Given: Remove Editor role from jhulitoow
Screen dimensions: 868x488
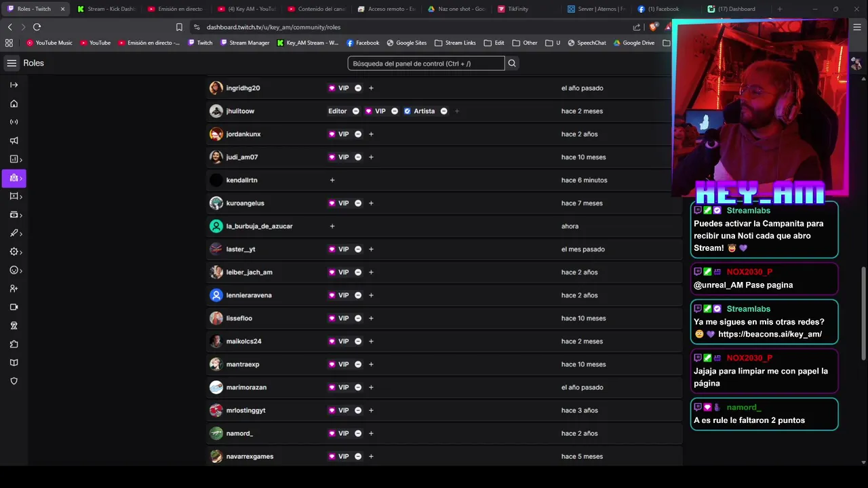Looking at the screenshot, I should tap(355, 111).
